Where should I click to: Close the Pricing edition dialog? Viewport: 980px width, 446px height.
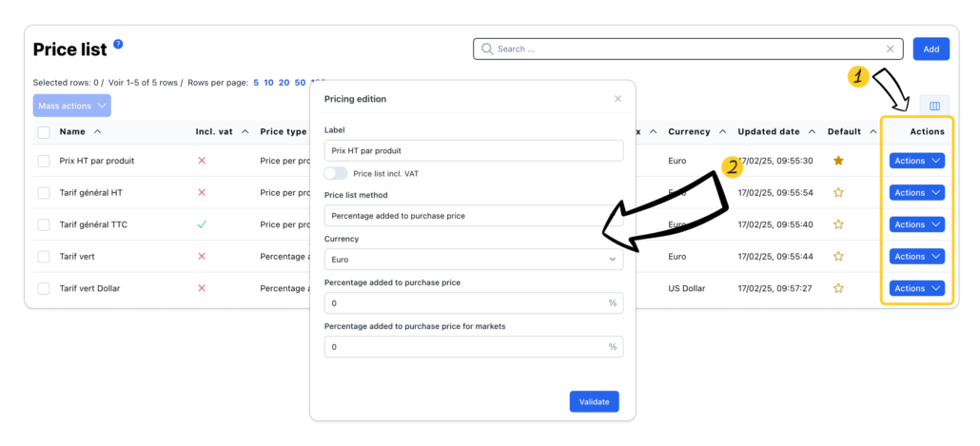pos(617,99)
